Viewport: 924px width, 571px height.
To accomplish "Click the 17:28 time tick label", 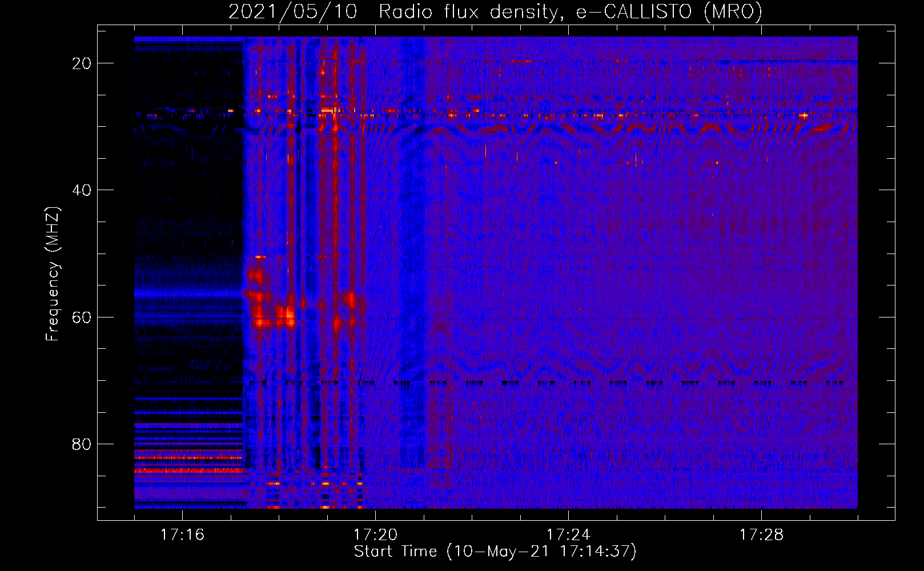I will click(x=761, y=535).
